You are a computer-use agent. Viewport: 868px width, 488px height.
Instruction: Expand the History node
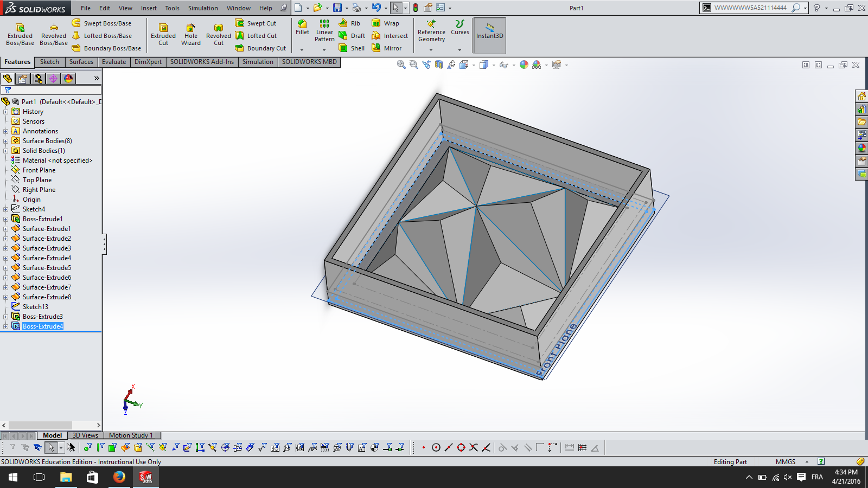pyautogui.click(x=6, y=112)
